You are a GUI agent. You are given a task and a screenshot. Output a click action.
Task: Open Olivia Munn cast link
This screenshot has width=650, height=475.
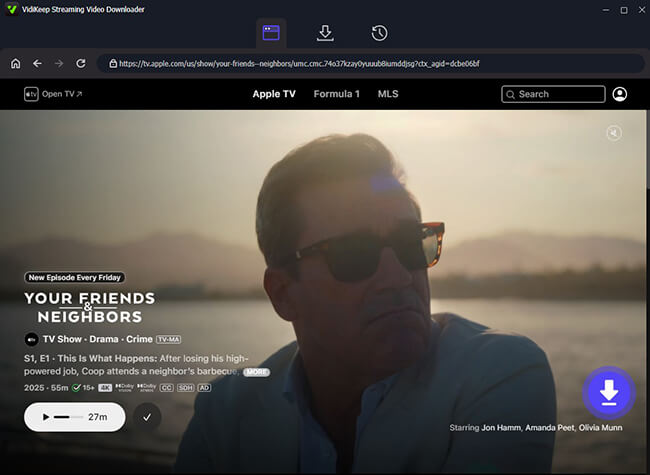(600, 427)
